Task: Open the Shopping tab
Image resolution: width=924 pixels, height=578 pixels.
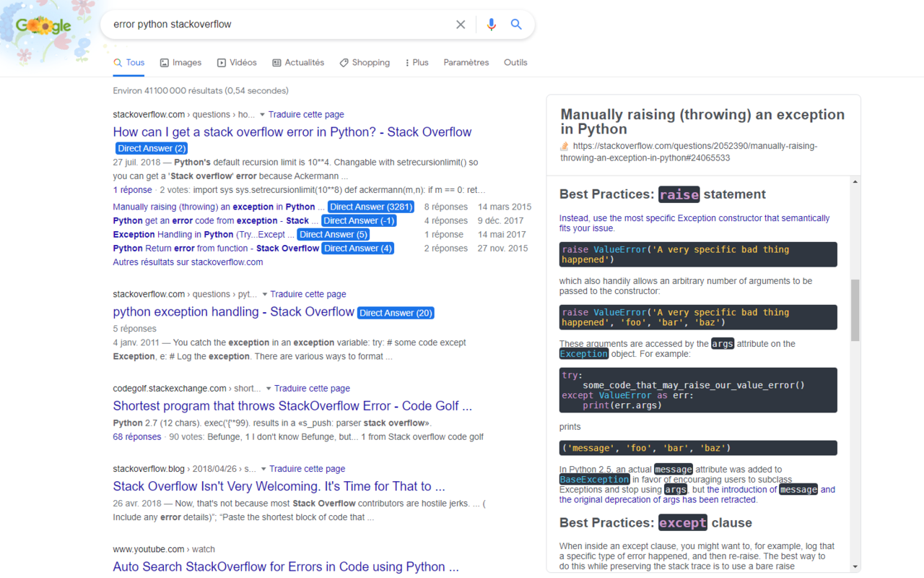Action: [365, 63]
